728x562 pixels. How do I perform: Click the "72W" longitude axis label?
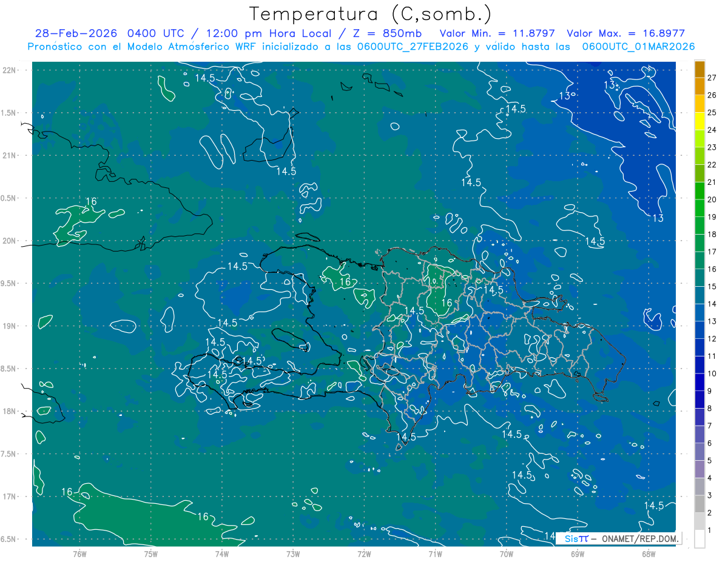[364, 554]
